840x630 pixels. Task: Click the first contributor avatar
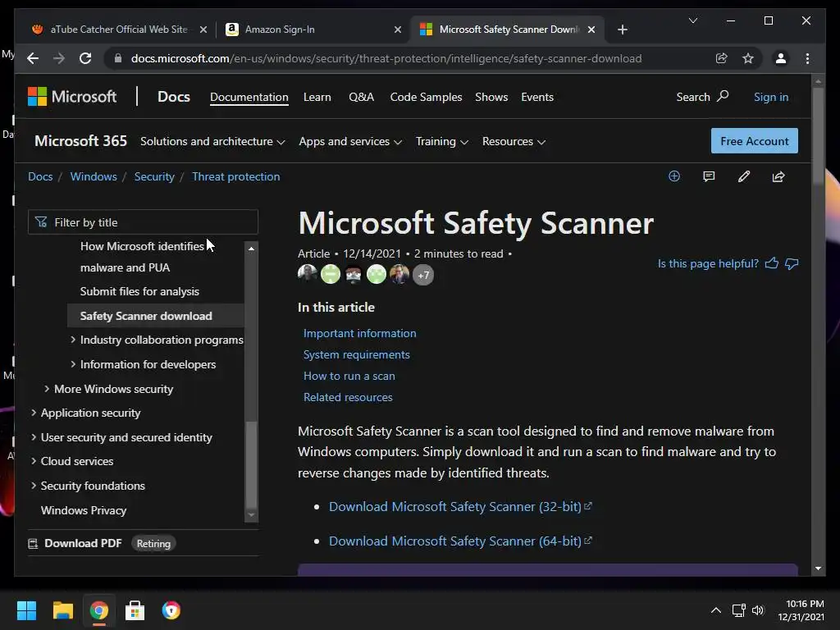pos(308,274)
